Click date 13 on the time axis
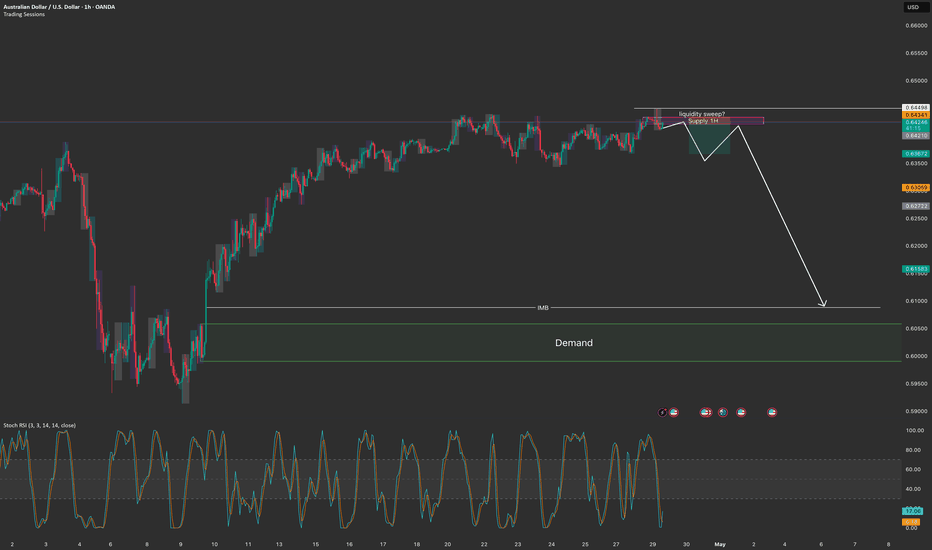Image resolution: width=932 pixels, height=550 pixels. tap(279, 544)
